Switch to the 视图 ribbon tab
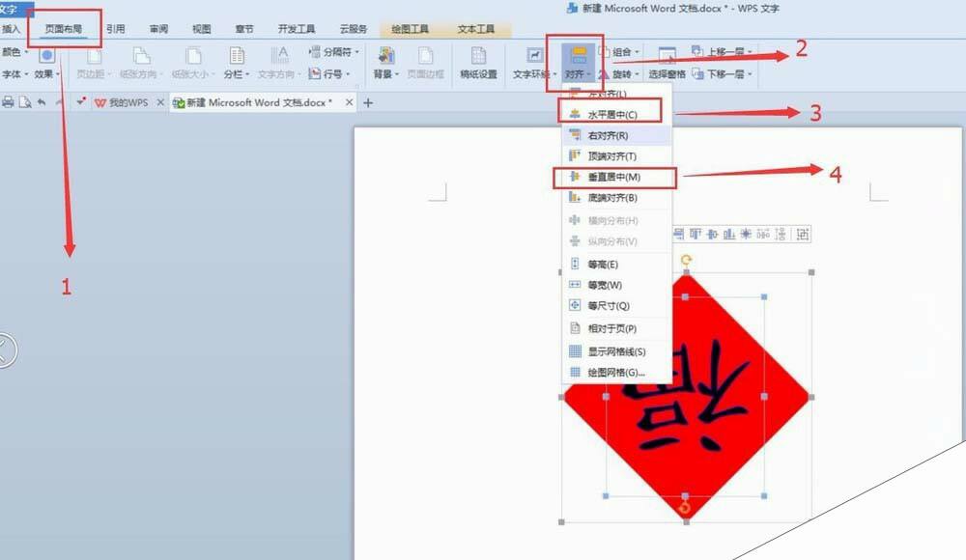Viewport: 966px width, 560px height. pos(202,29)
